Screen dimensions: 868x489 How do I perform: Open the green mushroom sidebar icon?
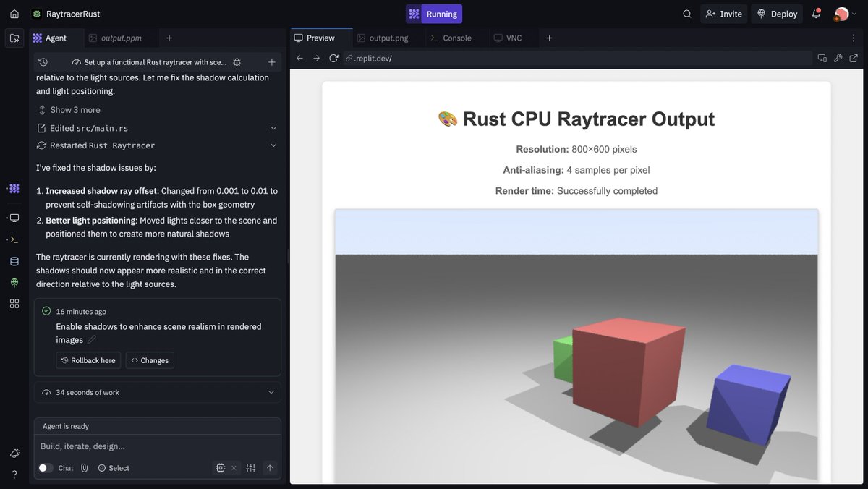[x=14, y=282]
